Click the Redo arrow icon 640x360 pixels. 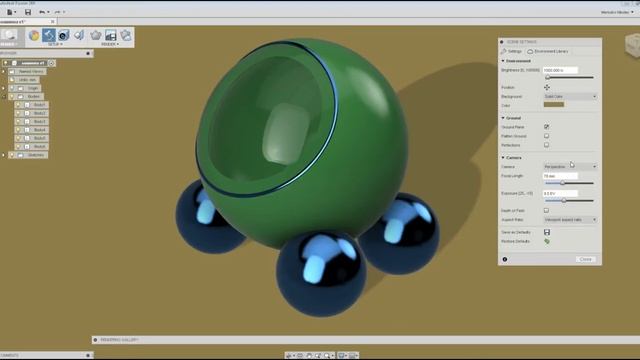click(58, 12)
